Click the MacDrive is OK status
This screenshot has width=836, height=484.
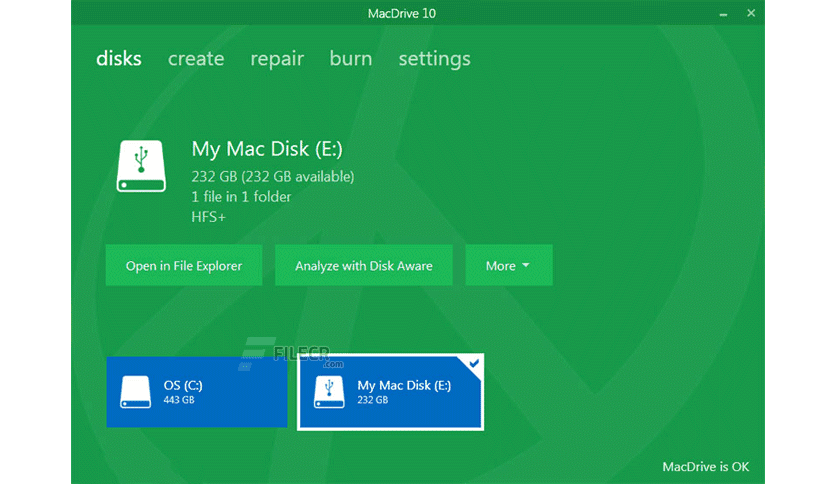coord(705,467)
